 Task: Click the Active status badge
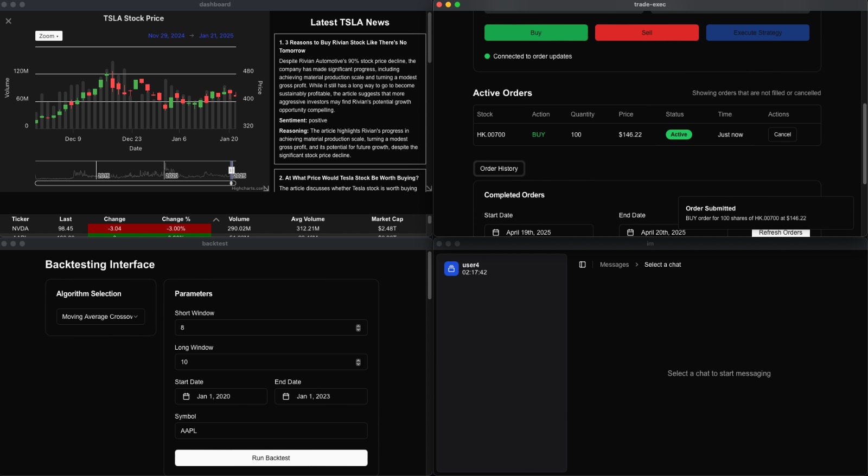point(679,134)
